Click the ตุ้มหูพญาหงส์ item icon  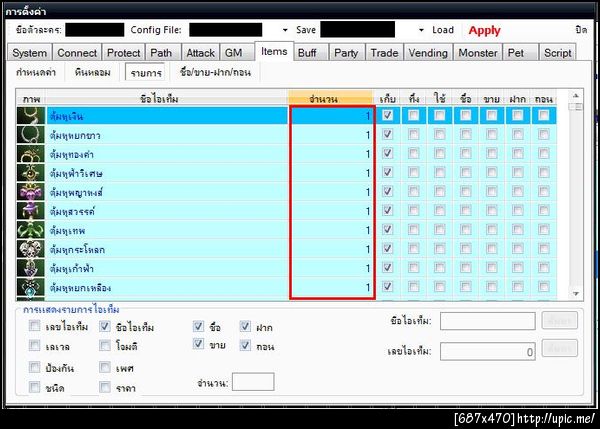tap(31, 192)
